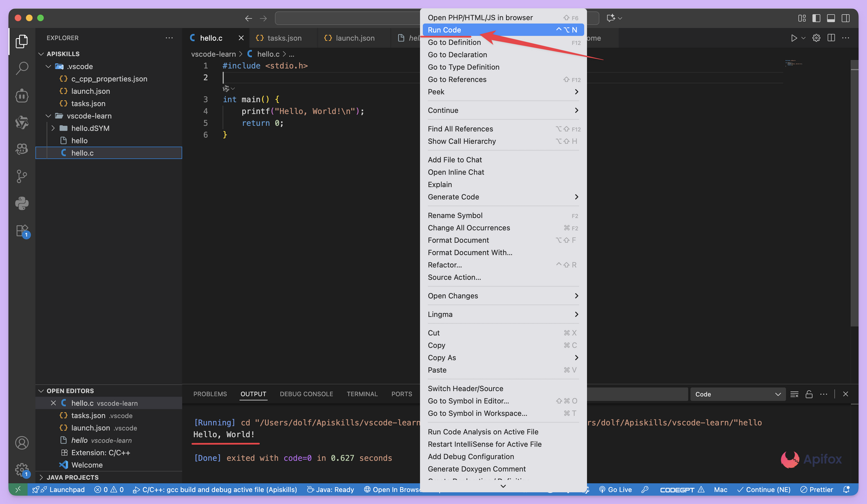867x504 pixels.
Task: Click the split editor right icon
Action: pos(831,38)
